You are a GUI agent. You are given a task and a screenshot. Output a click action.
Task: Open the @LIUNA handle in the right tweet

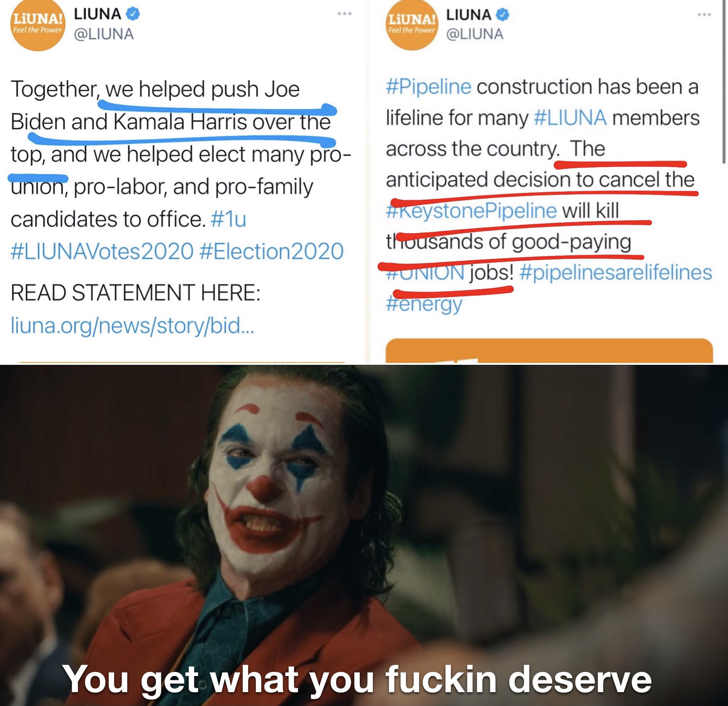[475, 34]
